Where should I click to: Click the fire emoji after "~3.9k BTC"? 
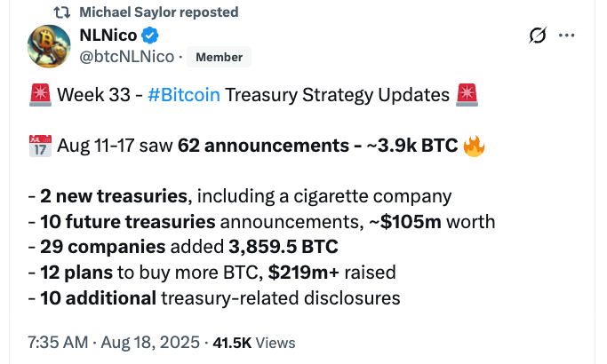[x=475, y=146]
